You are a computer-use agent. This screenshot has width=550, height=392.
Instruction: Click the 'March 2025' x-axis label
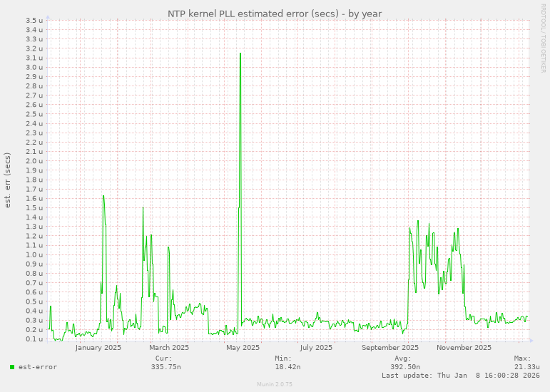[169, 348]
